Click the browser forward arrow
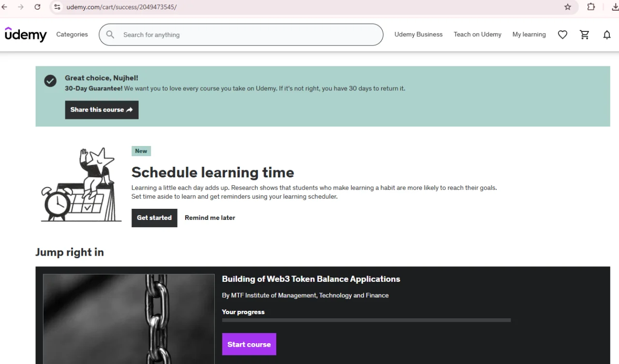This screenshot has height=364, width=619. (x=20, y=7)
